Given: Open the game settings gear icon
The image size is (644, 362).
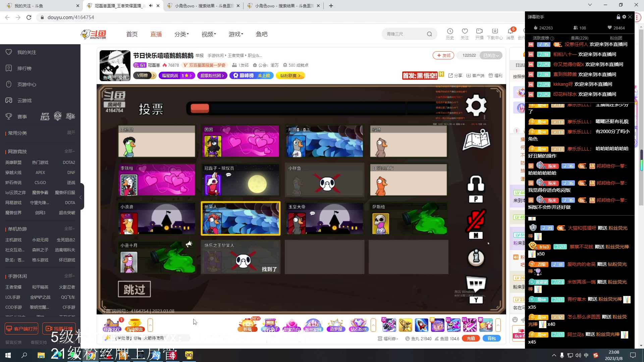Looking at the screenshot, I should tap(476, 105).
